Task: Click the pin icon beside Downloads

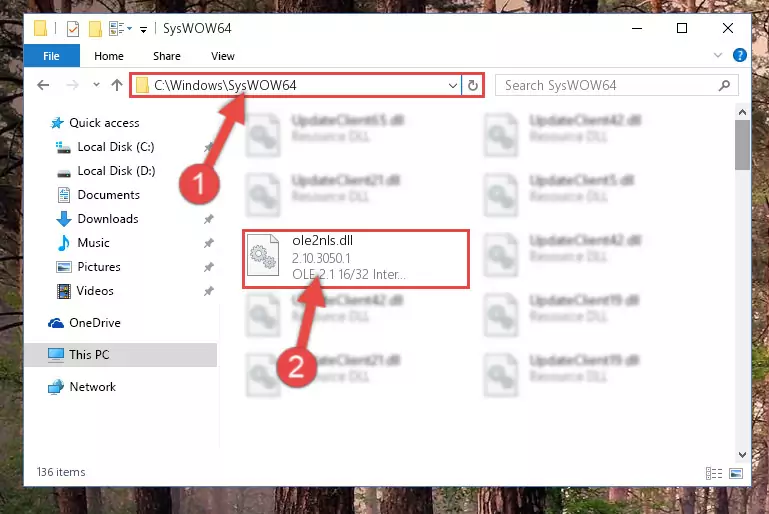Action: [208, 219]
